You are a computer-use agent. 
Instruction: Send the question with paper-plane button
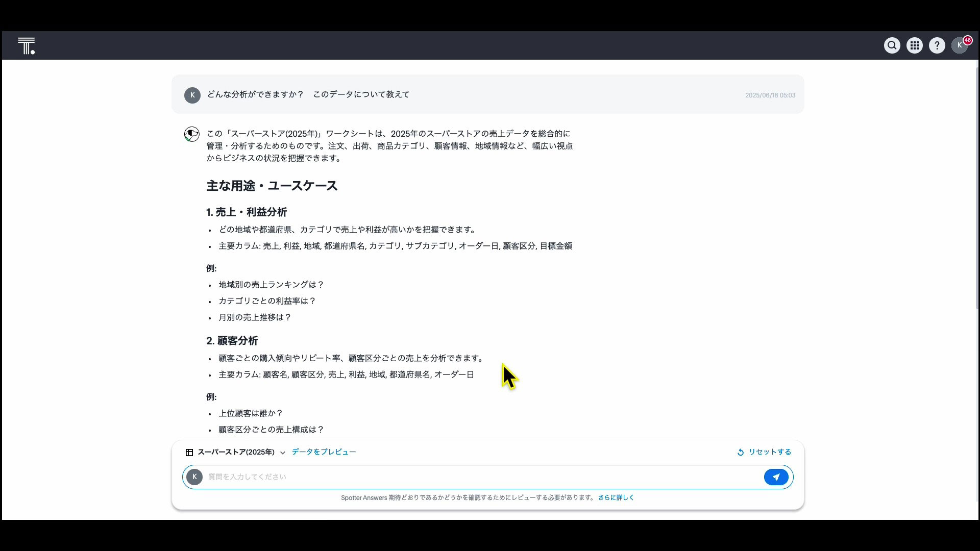click(x=776, y=477)
